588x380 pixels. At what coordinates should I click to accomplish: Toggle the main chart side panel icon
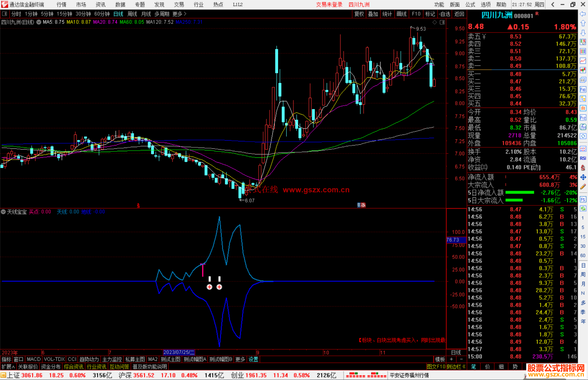(442, 22)
